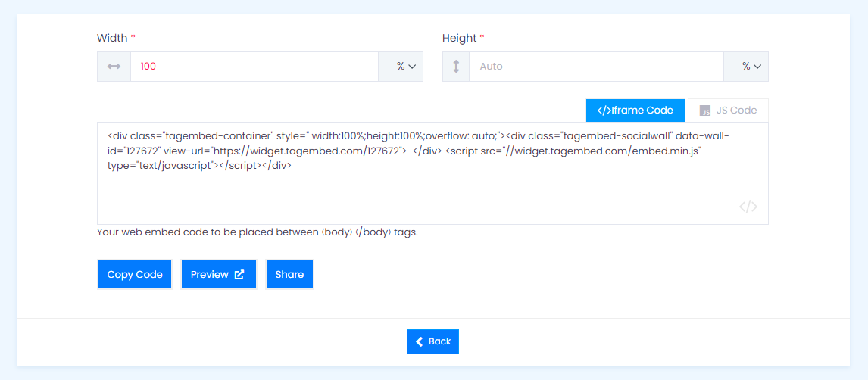Switch to the JS Code tab
The image size is (868, 380).
[x=728, y=110]
